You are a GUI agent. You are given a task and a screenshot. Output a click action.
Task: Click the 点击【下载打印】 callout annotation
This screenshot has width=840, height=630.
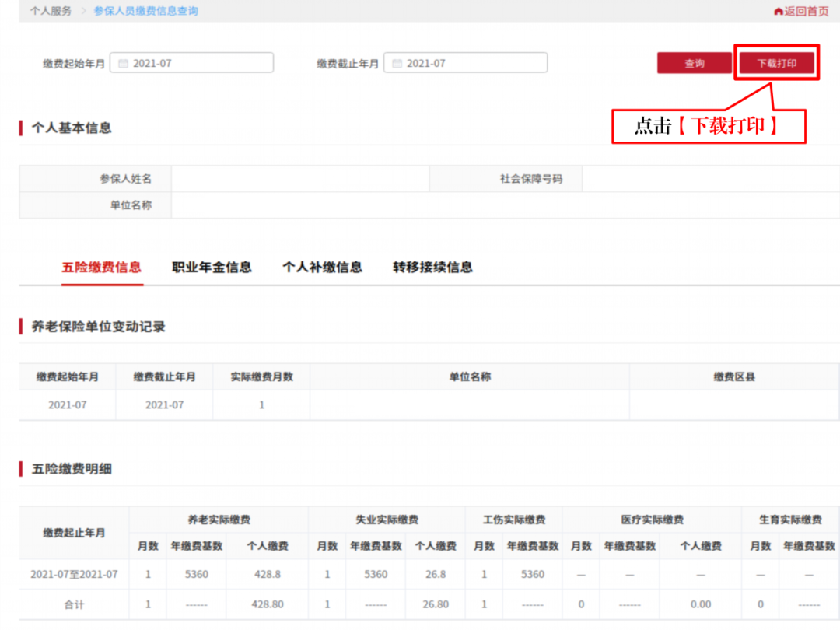tap(709, 124)
